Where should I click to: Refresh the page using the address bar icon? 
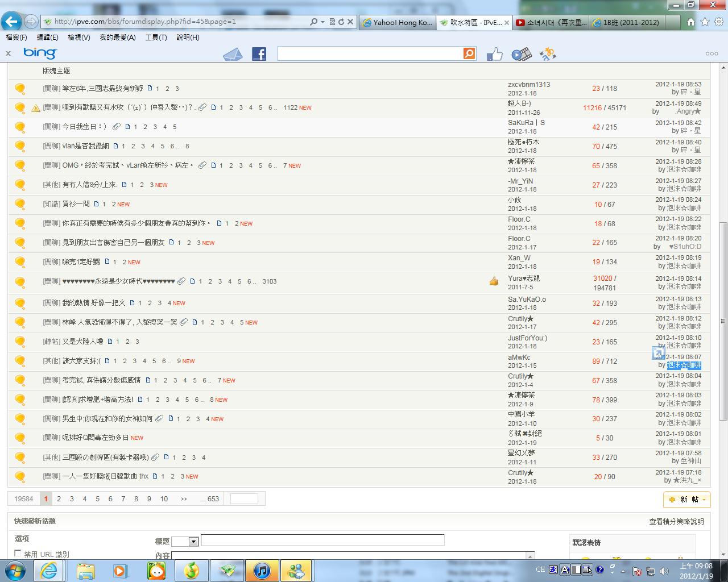[341, 22]
